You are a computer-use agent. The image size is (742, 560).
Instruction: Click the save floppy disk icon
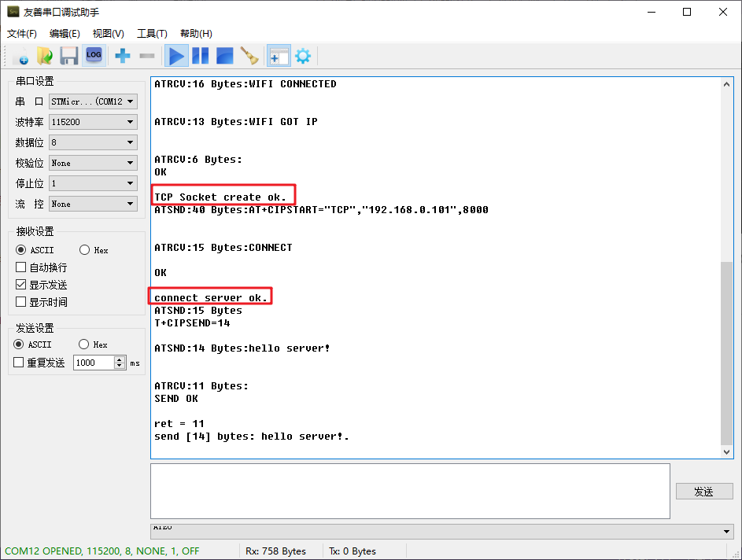coord(69,56)
